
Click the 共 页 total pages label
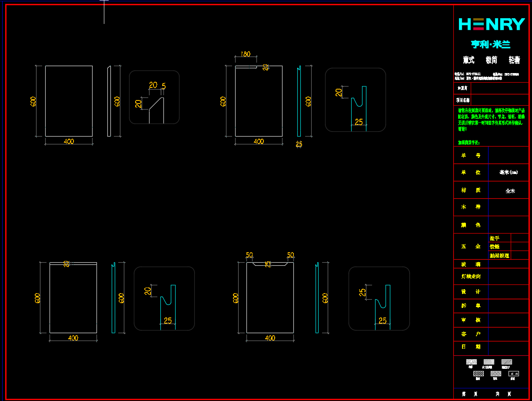tap(504, 394)
